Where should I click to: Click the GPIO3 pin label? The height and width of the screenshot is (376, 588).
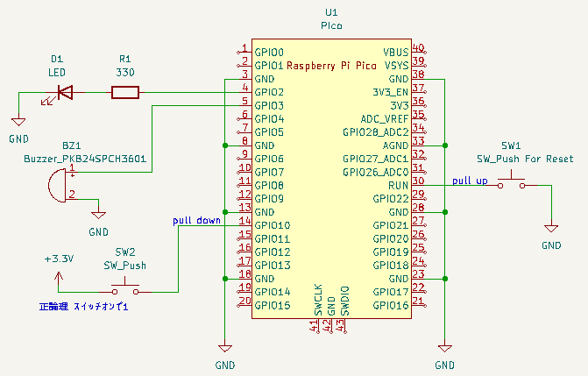point(269,105)
